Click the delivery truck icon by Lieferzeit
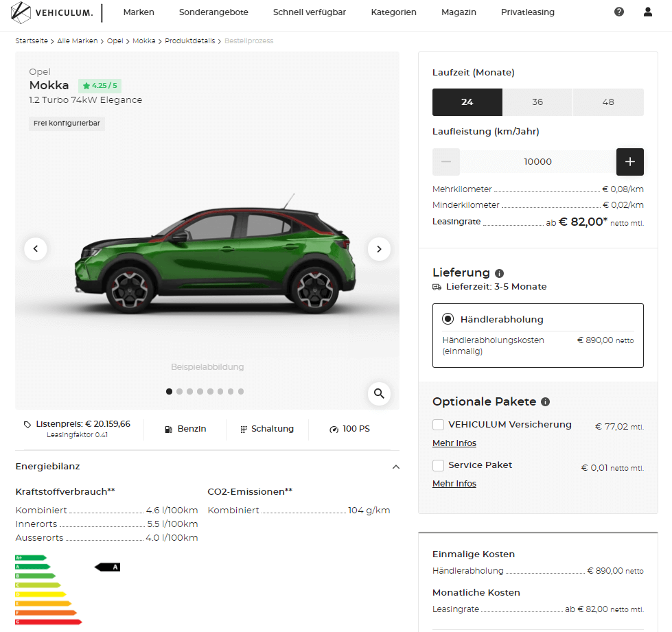Screen dimensions: 672x632 [437, 287]
